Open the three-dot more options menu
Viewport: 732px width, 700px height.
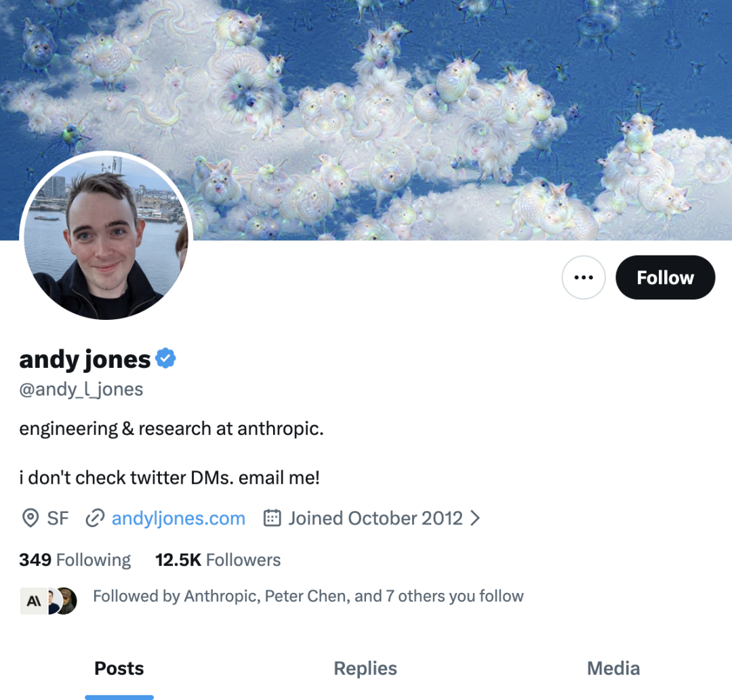(583, 277)
